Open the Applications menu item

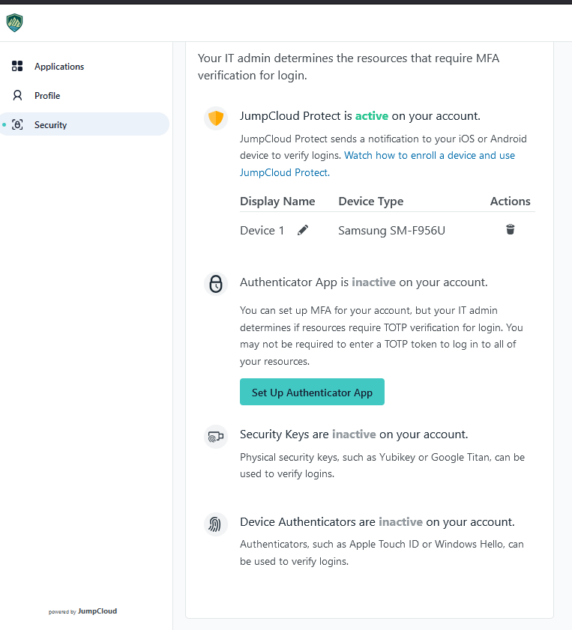[x=84, y=66]
